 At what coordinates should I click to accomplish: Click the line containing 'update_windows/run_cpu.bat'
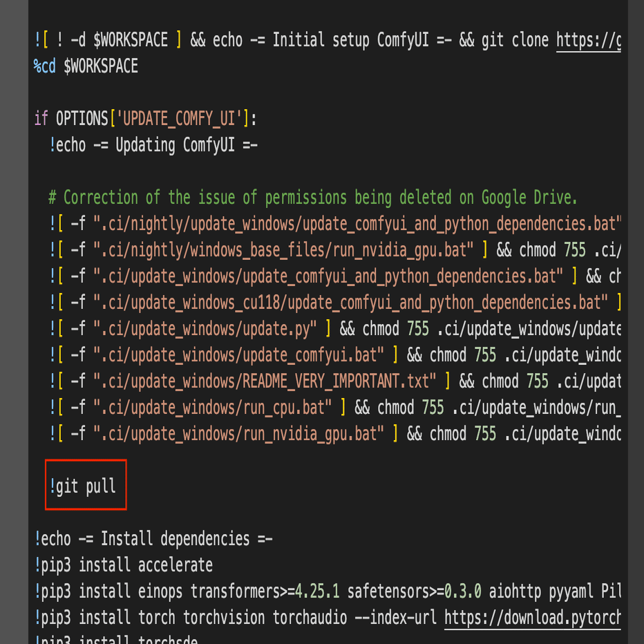coord(334,408)
